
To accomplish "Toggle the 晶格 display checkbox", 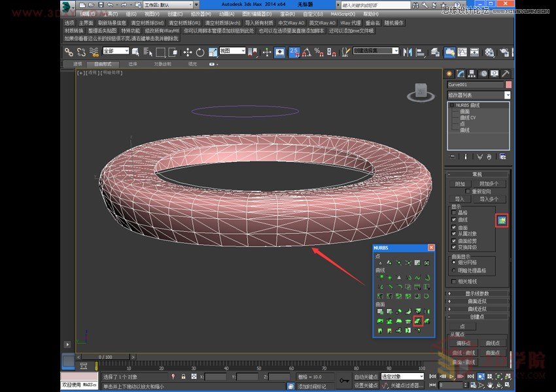I will [454, 213].
